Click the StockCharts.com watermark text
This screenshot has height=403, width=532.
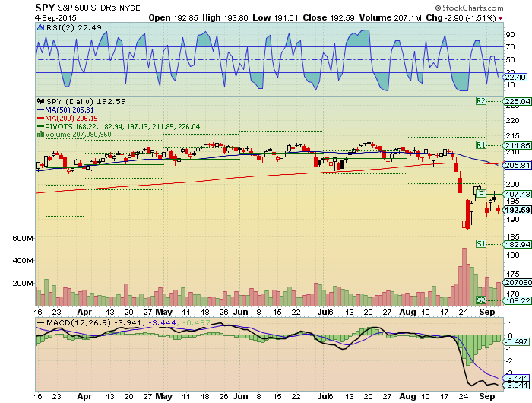(x=469, y=8)
